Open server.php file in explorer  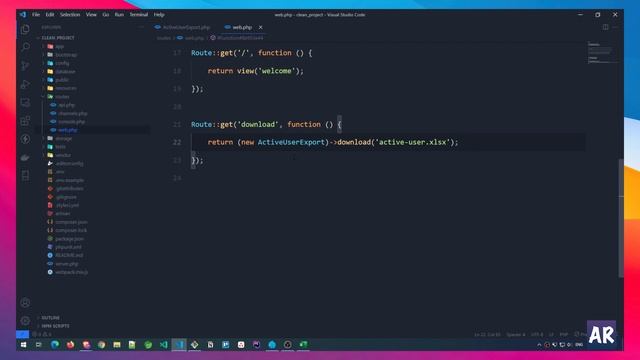click(67, 264)
